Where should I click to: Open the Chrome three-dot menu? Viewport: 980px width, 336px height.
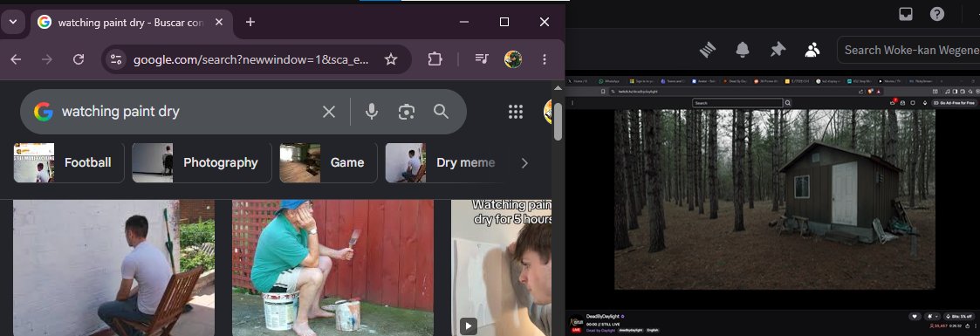[545, 59]
